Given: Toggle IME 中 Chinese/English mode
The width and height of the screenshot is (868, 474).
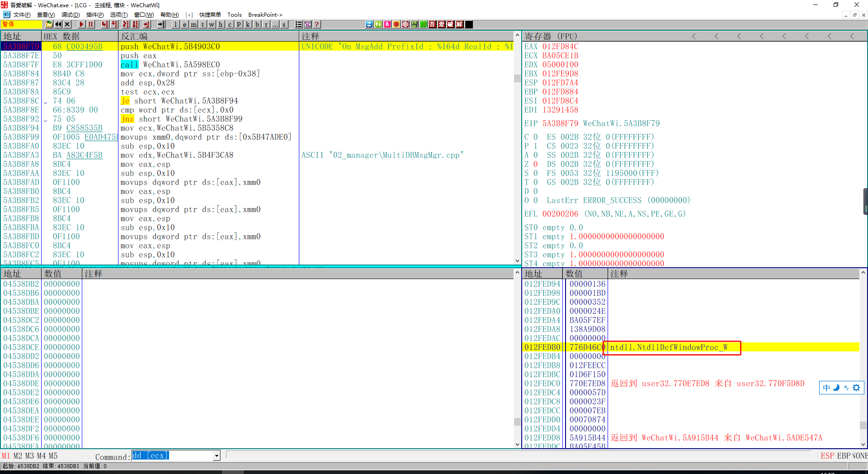Looking at the screenshot, I should coord(826,388).
